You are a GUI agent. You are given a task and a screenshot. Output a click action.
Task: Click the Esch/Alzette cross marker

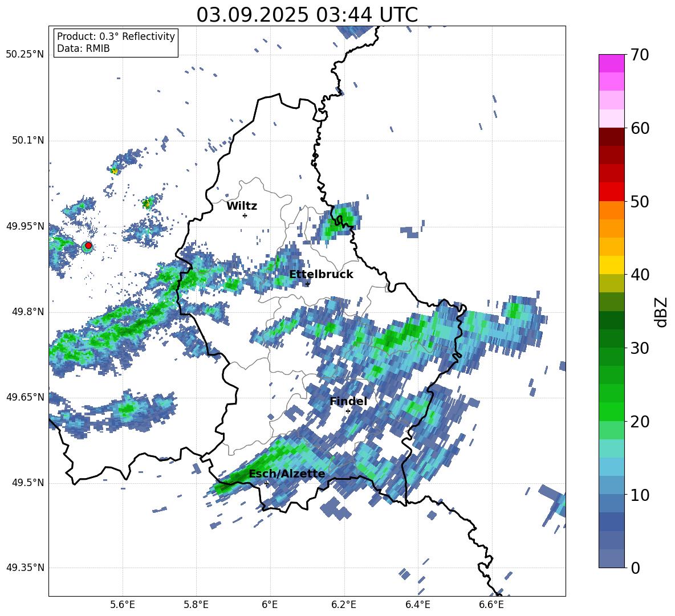tap(266, 483)
